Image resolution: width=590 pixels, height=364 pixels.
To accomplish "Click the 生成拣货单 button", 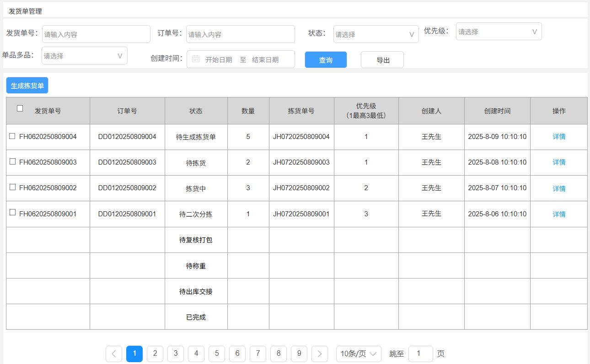I will click(27, 86).
